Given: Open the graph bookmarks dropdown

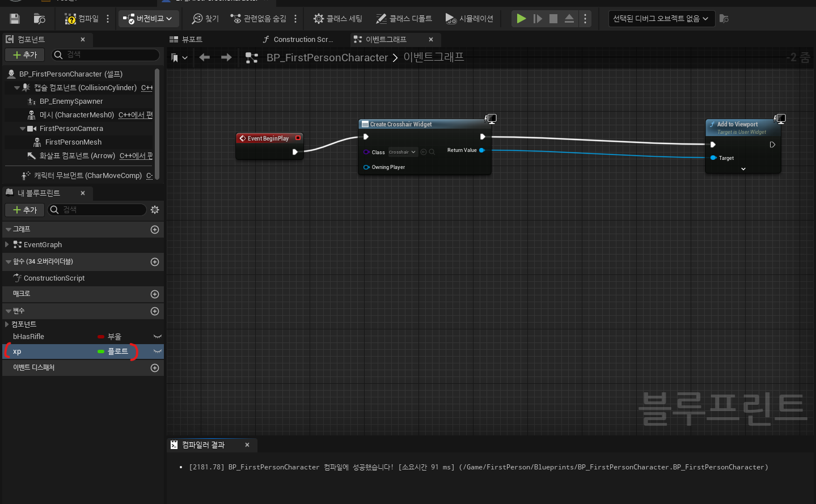Looking at the screenshot, I should click(179, 57).
